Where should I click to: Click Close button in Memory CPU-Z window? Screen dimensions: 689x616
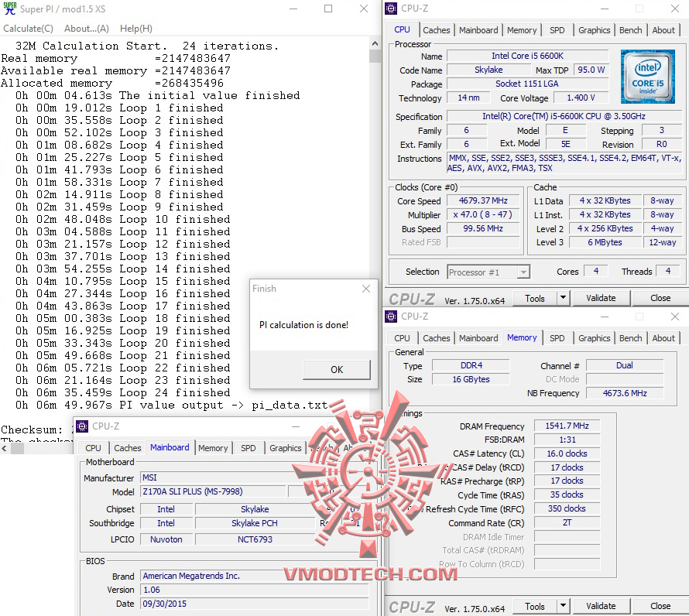coord(660,607)
